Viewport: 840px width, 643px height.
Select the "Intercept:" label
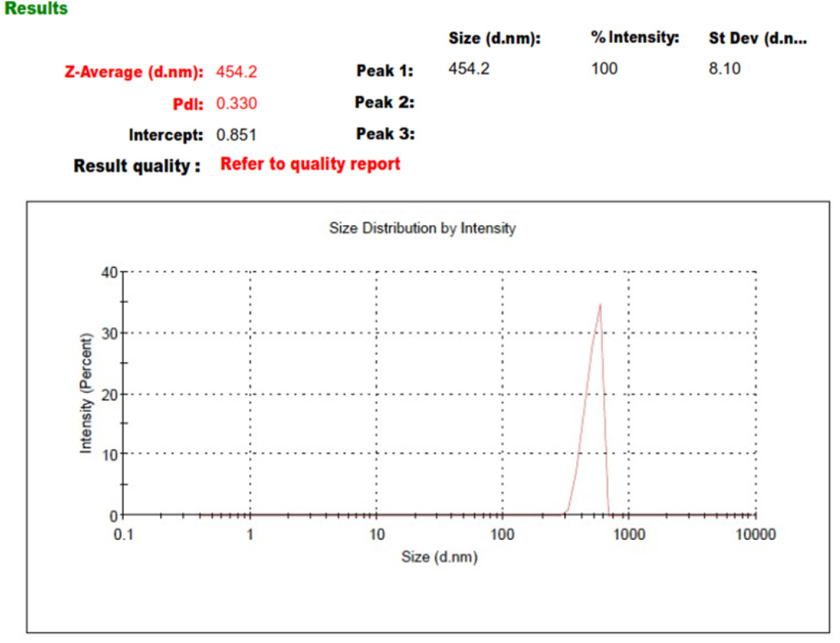point(166,136)
